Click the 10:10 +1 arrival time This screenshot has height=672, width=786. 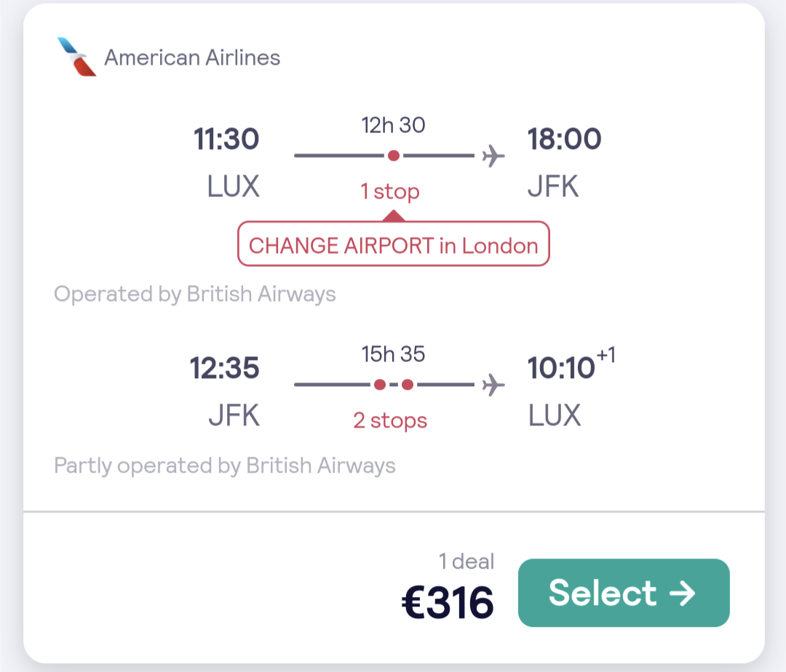(x=571, y=364)
